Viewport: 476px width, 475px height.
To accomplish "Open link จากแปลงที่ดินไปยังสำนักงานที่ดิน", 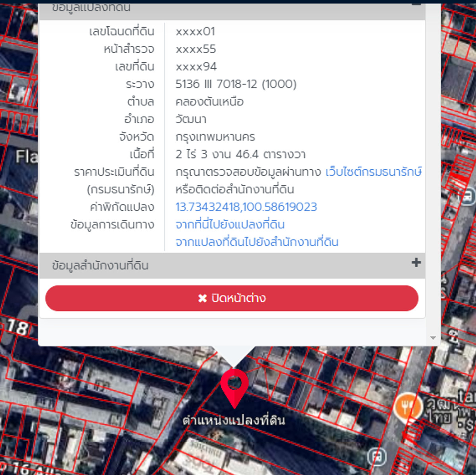I will tap(257, 242).
